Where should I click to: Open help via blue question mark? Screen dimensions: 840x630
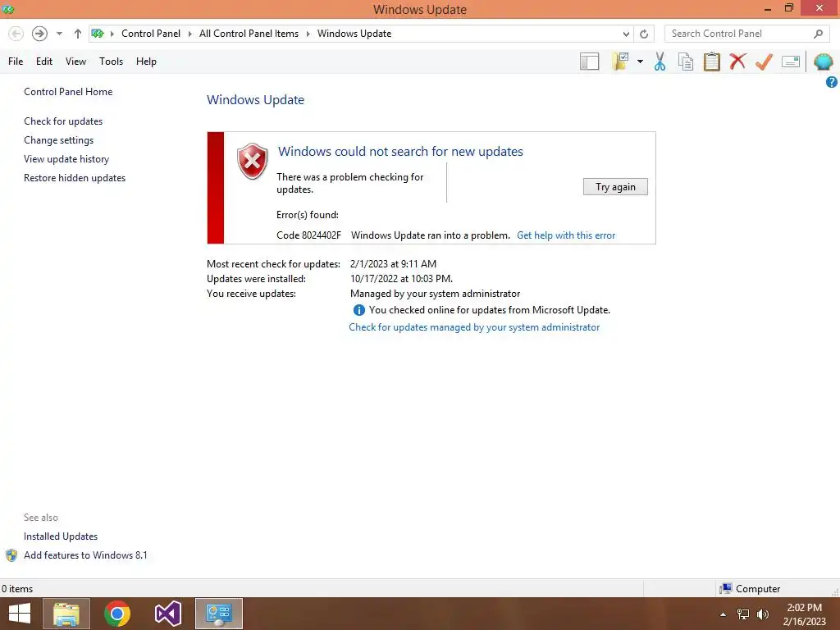pyautogui.click(x=832, y=82)
